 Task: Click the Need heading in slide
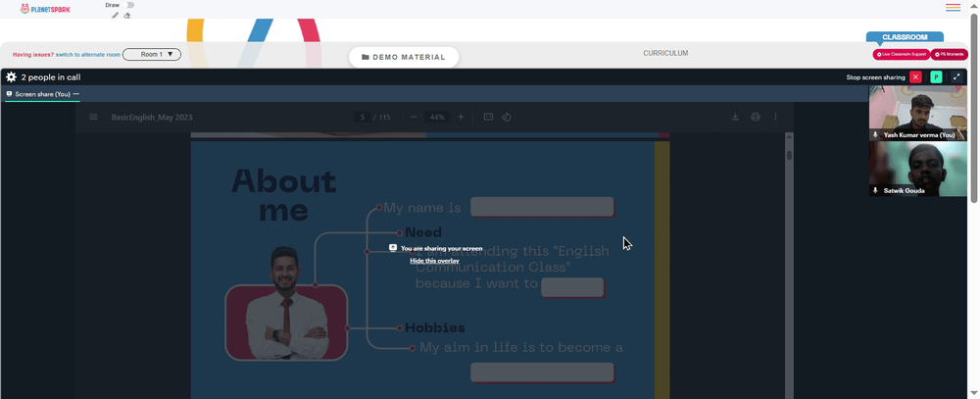423,232
